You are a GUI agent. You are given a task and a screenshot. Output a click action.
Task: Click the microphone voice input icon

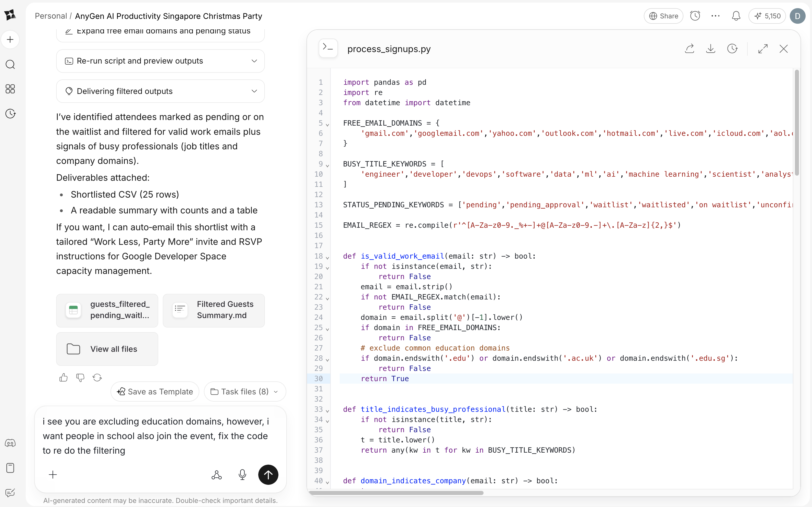coord(242,475)
